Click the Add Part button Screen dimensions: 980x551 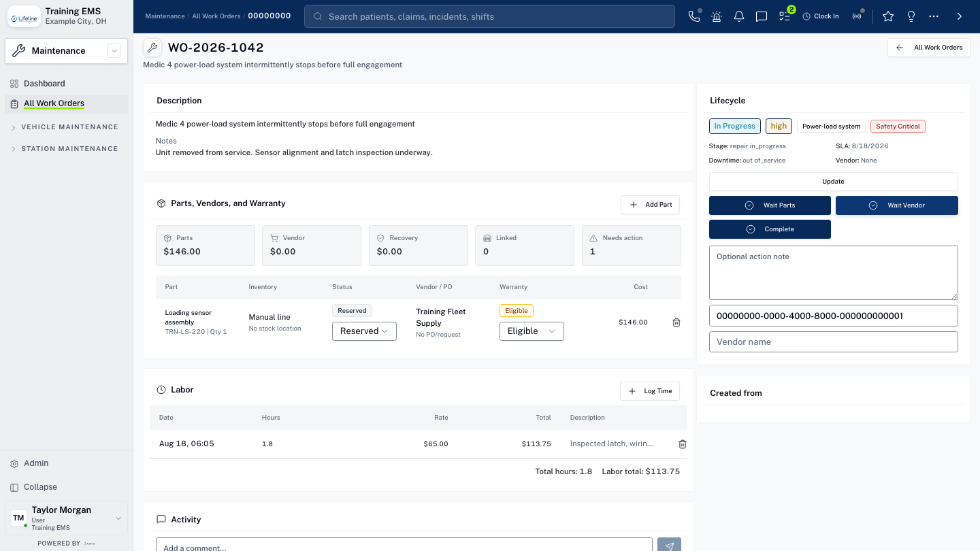pyautogui.click(x=650, y=205)
